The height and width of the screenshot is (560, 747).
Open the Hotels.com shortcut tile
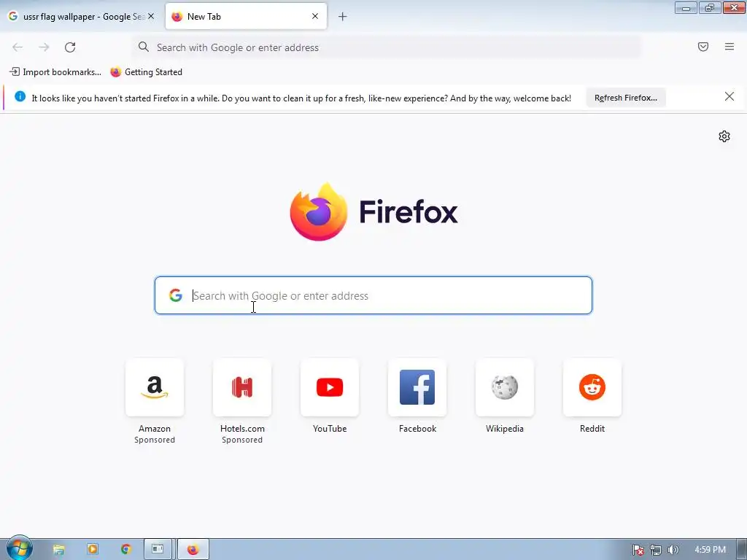tap(242, 388)
